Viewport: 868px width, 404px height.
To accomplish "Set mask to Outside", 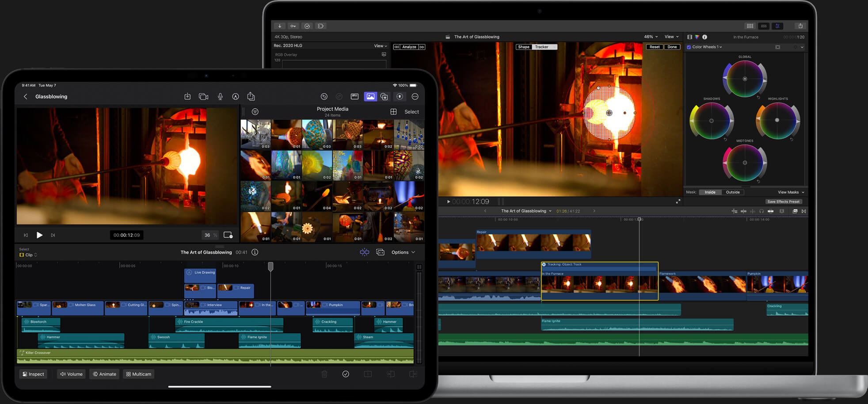I will [732, 192].
